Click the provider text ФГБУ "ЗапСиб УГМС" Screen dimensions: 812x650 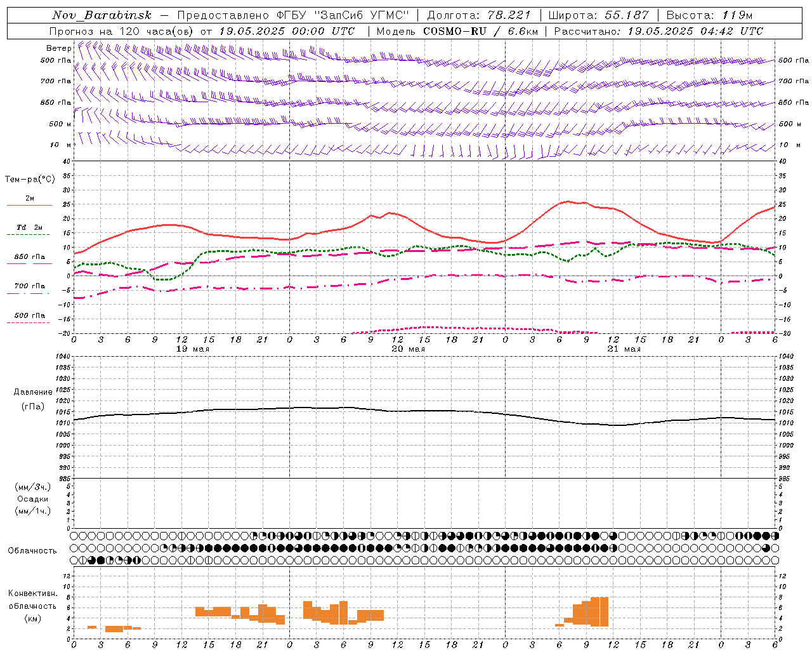(343, 15)
